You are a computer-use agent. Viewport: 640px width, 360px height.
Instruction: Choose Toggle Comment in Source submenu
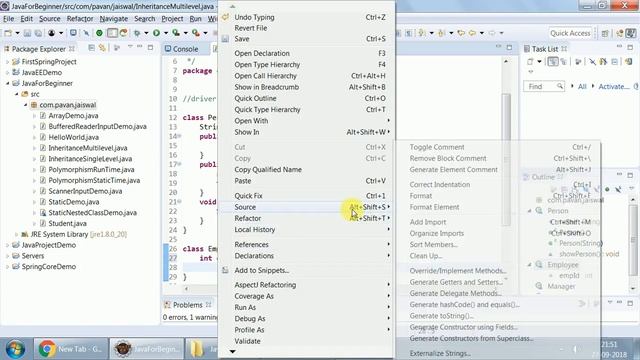(437, 147)
